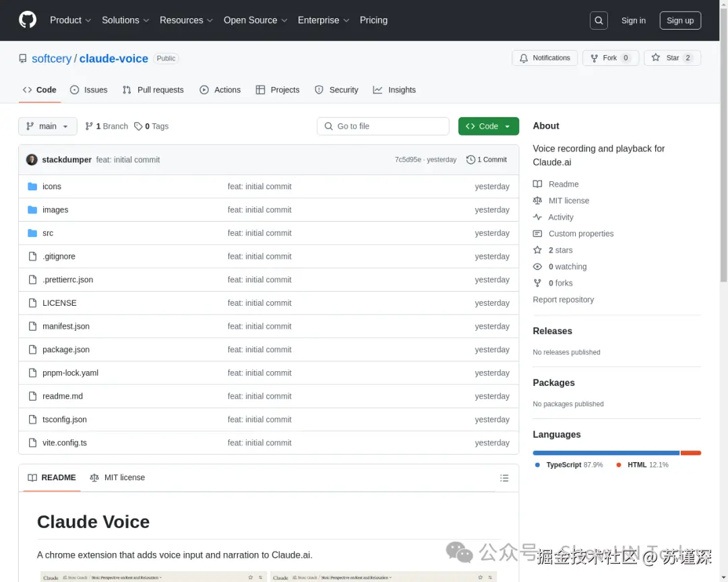Click the Sign up button
728x582 pixels.
680,20
